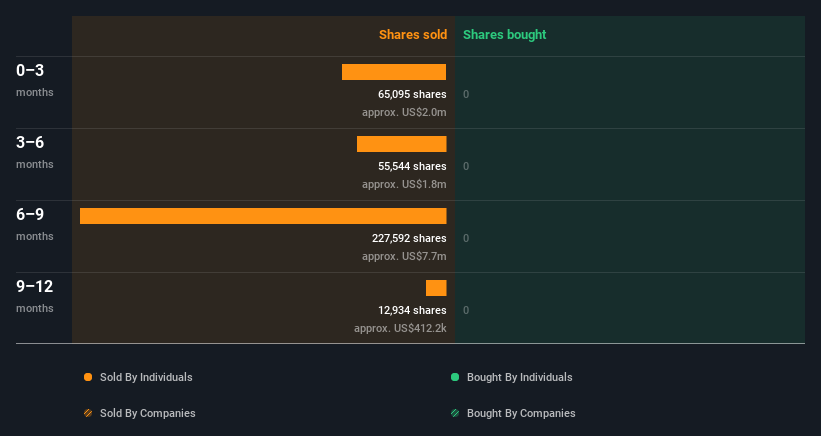Click the shares bought 0 in 0–3 months row
Viewport: 821px width, 436px height.
tap(466, 94)
